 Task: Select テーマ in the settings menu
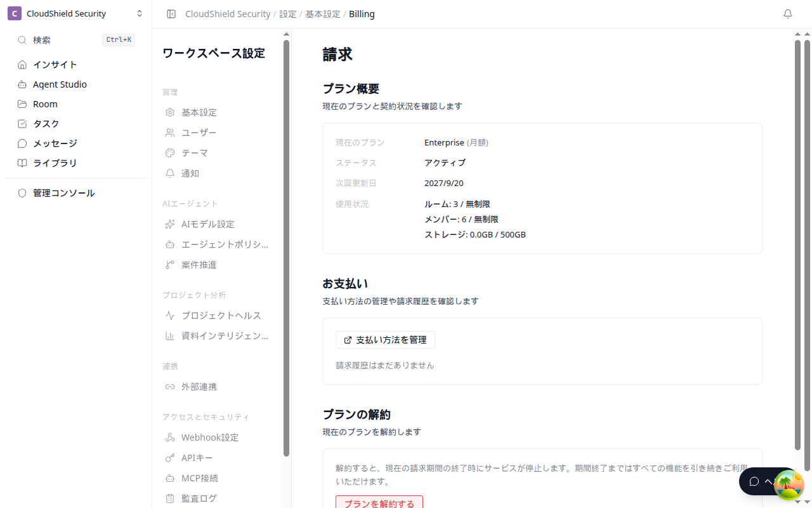217,153
